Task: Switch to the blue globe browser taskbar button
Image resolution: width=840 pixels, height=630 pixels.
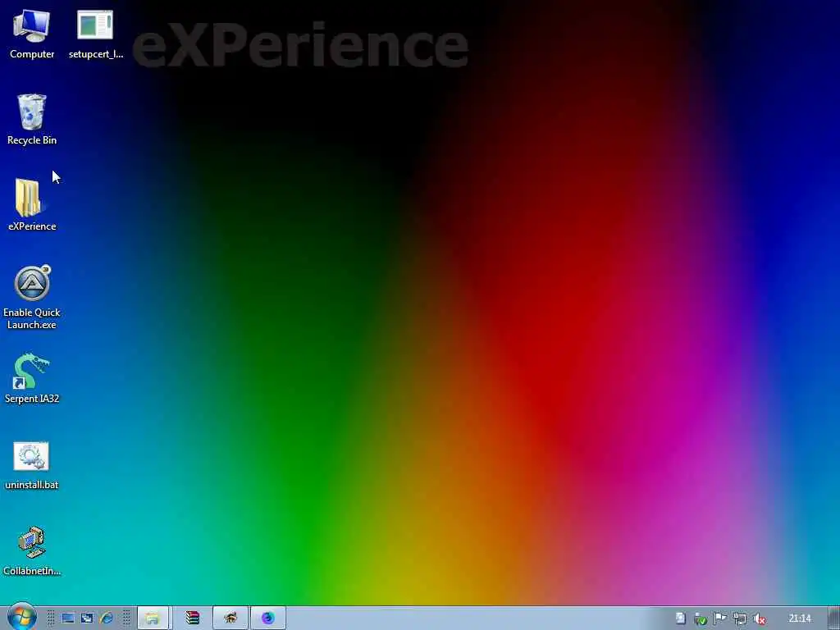Action: (268, 619)
